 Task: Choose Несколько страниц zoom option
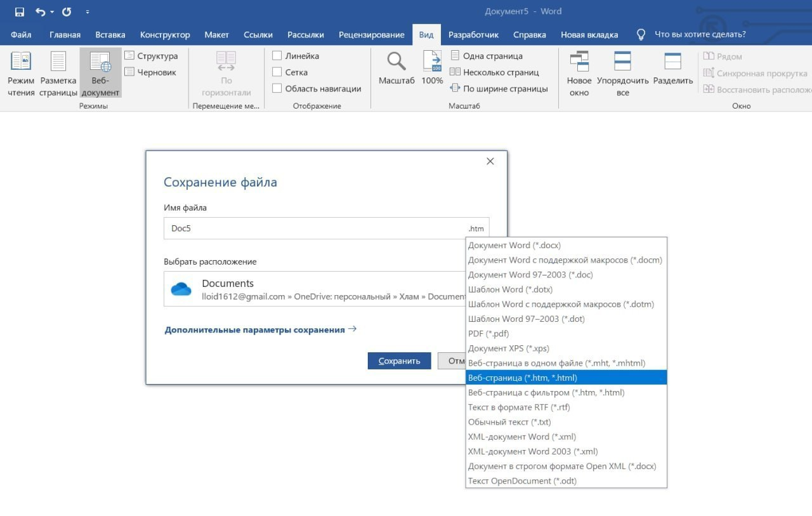pyautogui.click(x=494, y=72)
